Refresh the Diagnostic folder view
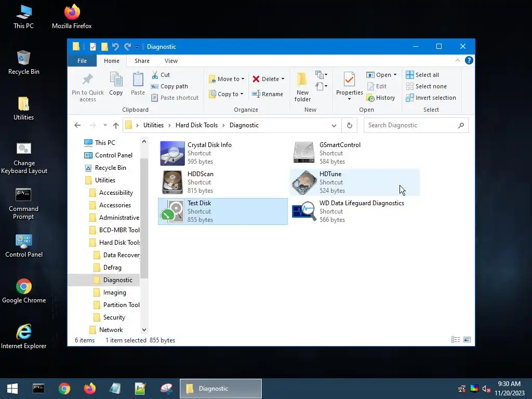Viewport: 532px width, 399px height. click(x=350, y=126)
